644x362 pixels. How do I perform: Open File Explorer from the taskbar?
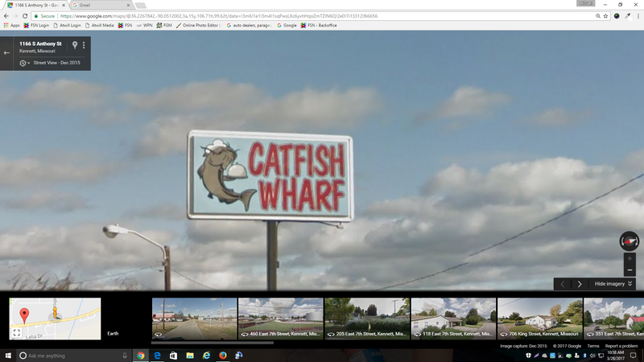(x=190, y=356)
